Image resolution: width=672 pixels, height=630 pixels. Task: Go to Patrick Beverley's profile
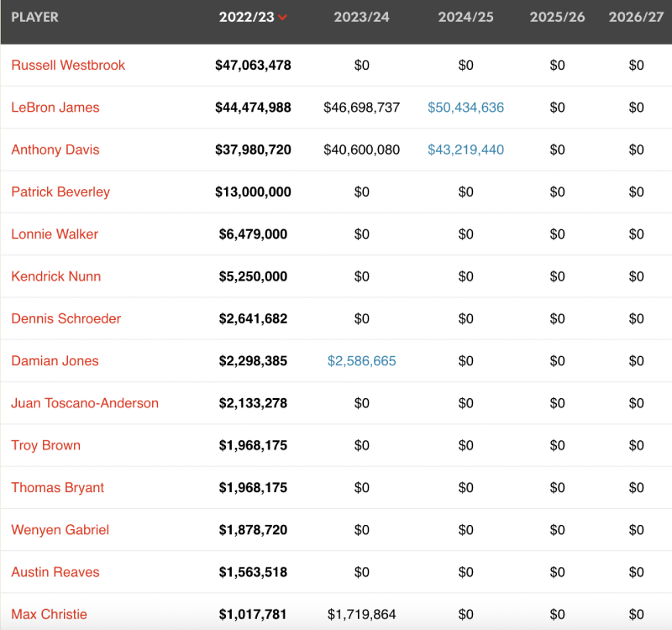click(60, 192)
